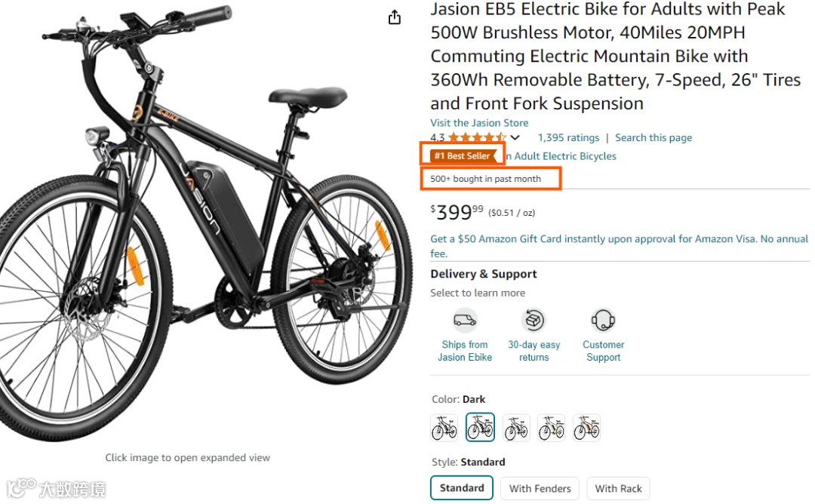Select the currently selected Dark color swatch
The image size is (815, 504).
[480, 428]
